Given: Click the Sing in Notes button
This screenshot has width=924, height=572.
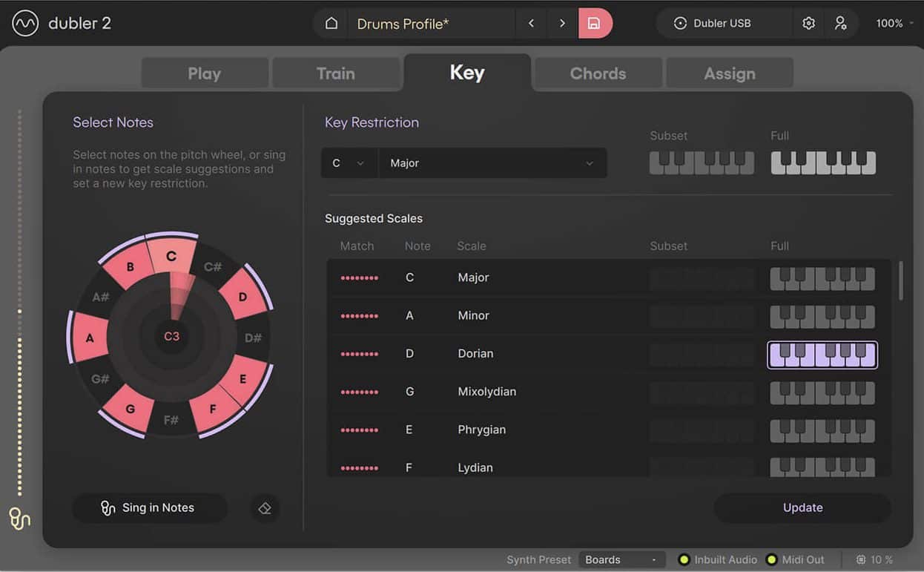Looking at the screenshot, I should point(149,507).
